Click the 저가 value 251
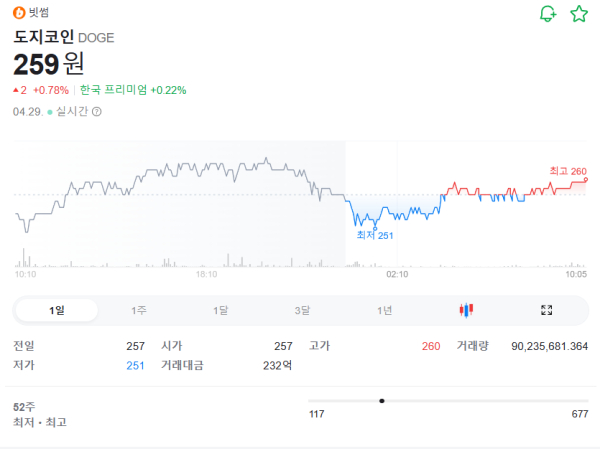Screen dimensions: 600x449 (x=135, y=366)
